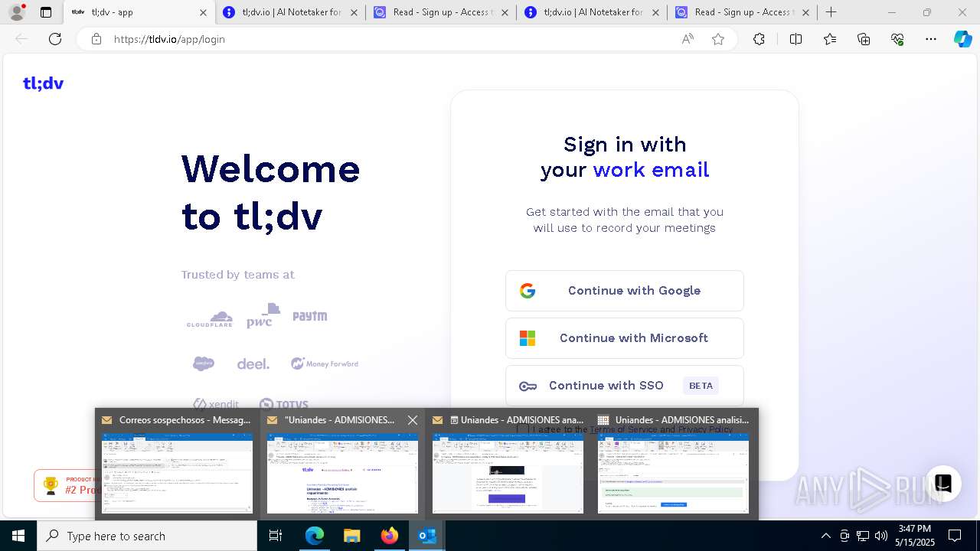The height and width of the screenshot is (551, 980).
Task: Add this page to favorites star
Action: click(718, 39)
